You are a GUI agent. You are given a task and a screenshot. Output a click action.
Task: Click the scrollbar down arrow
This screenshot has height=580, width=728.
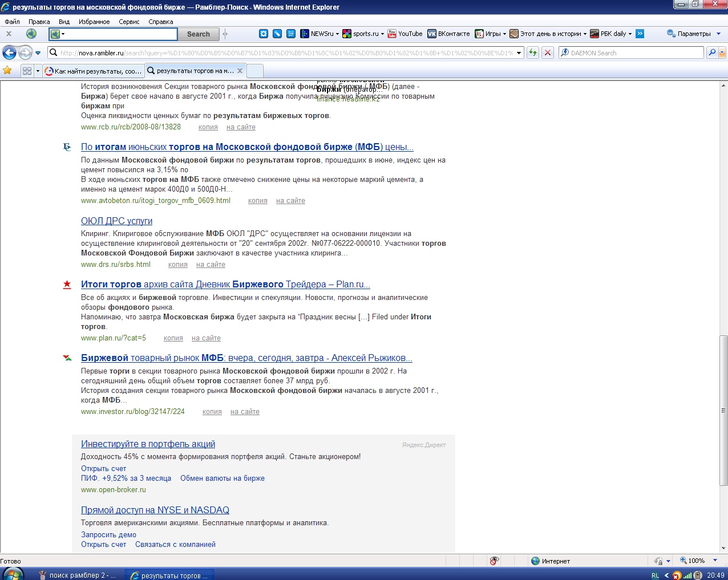click(723, 549)
